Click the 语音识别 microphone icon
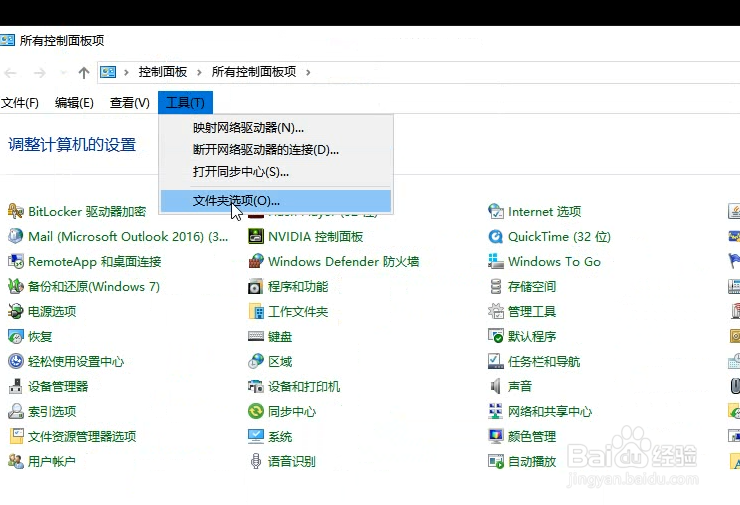 click(x=256, y=461)
